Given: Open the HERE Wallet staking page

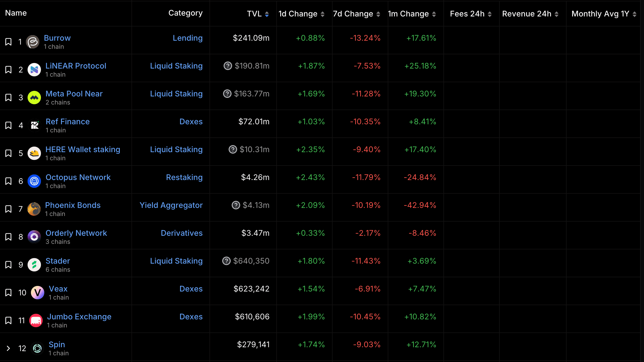Looking at the screenshot, I should coord(83,149).
